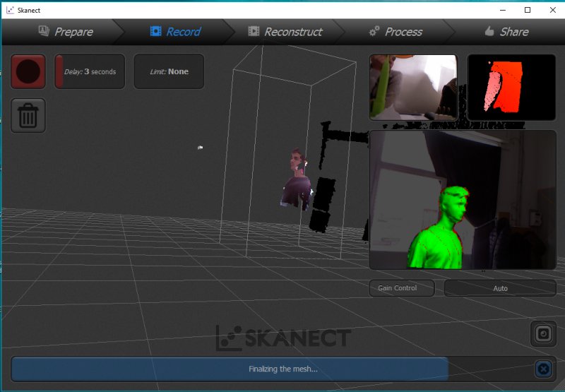Select the red depth feed thumbnail
This screenshot has height=392, width=565.
[x=511, y=87]
